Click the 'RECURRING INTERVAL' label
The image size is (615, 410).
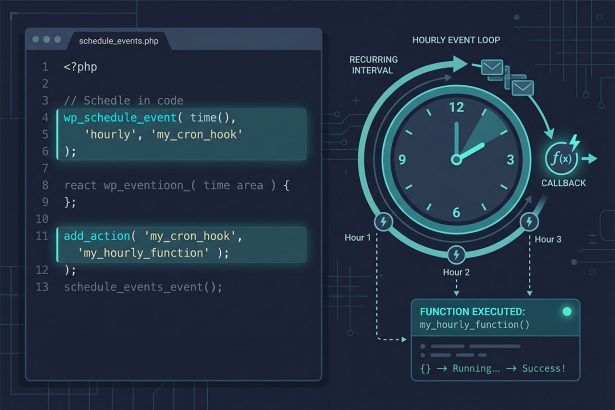[x=373, y=65]
